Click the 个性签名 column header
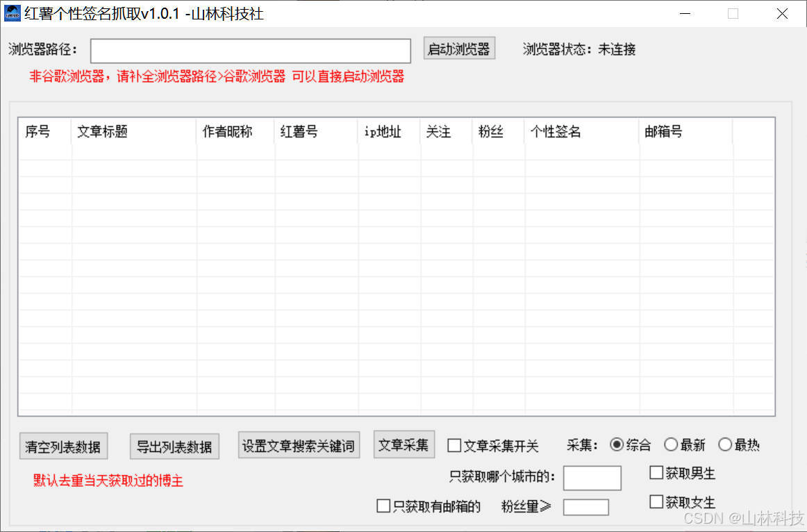Image resolution: width=807 pixels, height=532 pixels. tap(582, 132)
